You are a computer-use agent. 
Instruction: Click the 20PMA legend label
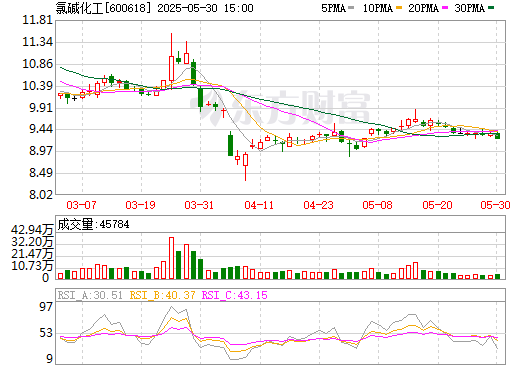pyautogui.click(x=423, y=8)
